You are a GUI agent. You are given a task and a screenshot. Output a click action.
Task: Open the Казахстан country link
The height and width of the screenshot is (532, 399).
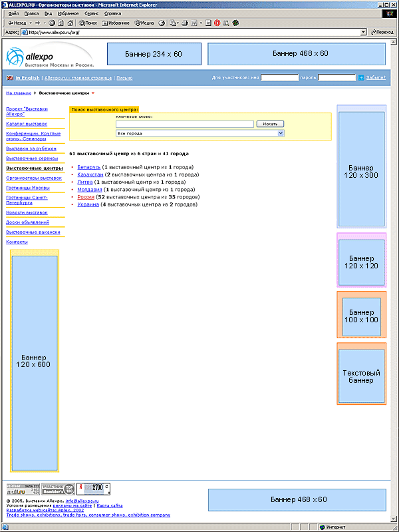pos(90,174)
